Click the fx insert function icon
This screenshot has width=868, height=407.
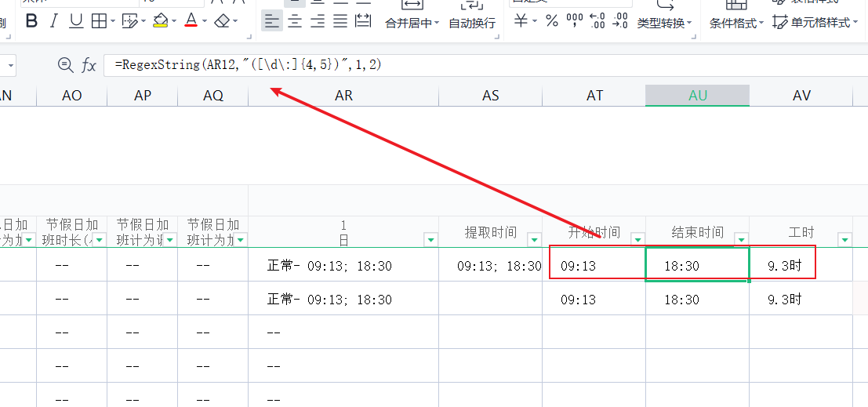point(89,65)
